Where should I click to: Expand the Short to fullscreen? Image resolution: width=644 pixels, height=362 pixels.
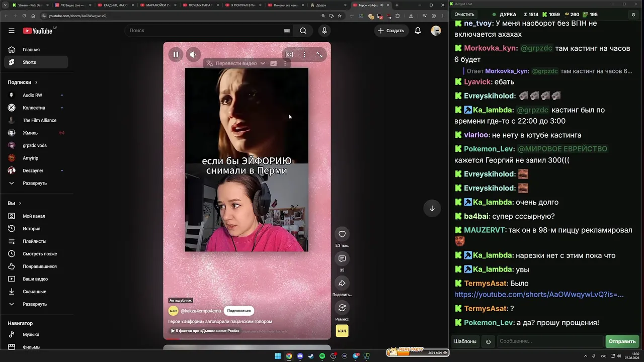point(319,54)
